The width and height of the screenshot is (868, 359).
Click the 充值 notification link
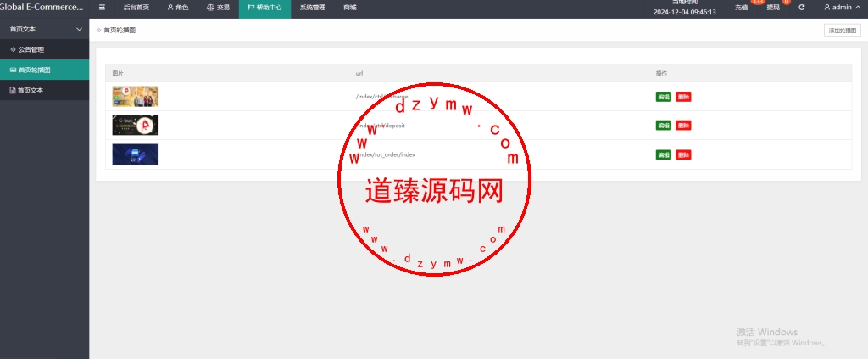tap(742, 8)
